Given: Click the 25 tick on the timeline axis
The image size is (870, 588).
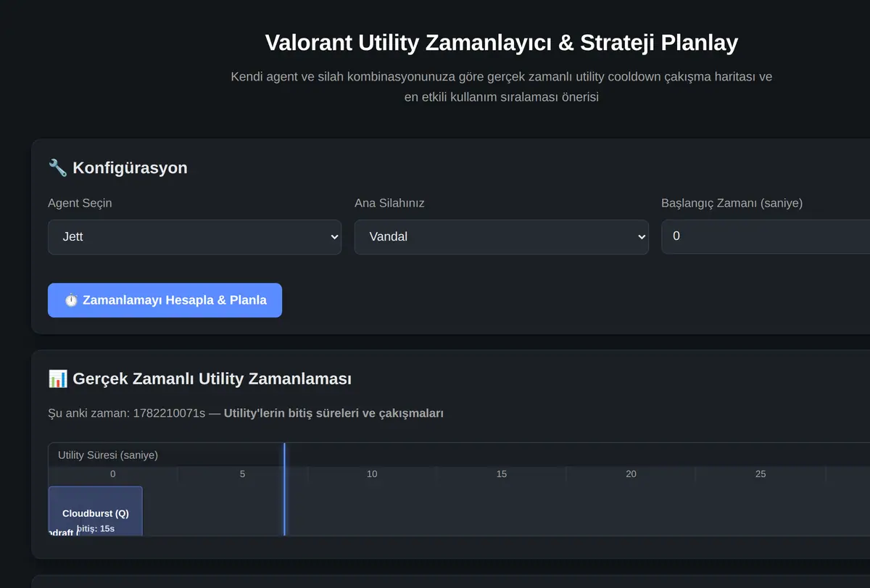Looking at the screenshot, I should pos(761,474).
